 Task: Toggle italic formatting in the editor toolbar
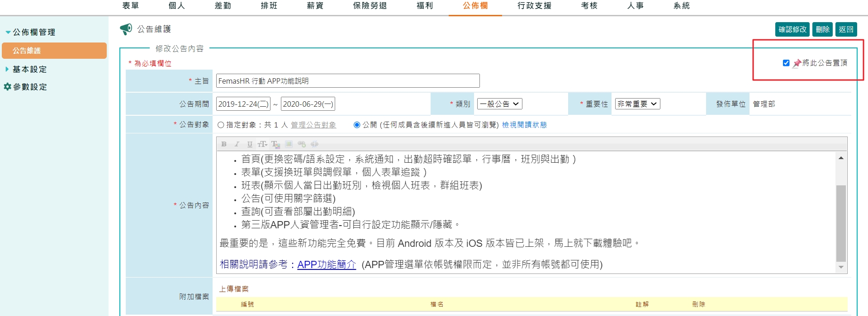[237, 144]
